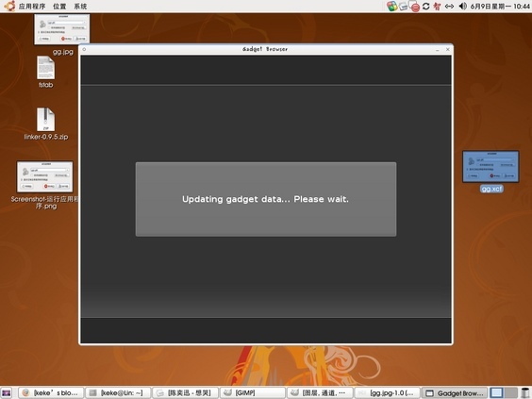The height and width of the screenshot is (399, 532).
Task: Click the network connection arrows icon
Action: [x=449, y=6]
